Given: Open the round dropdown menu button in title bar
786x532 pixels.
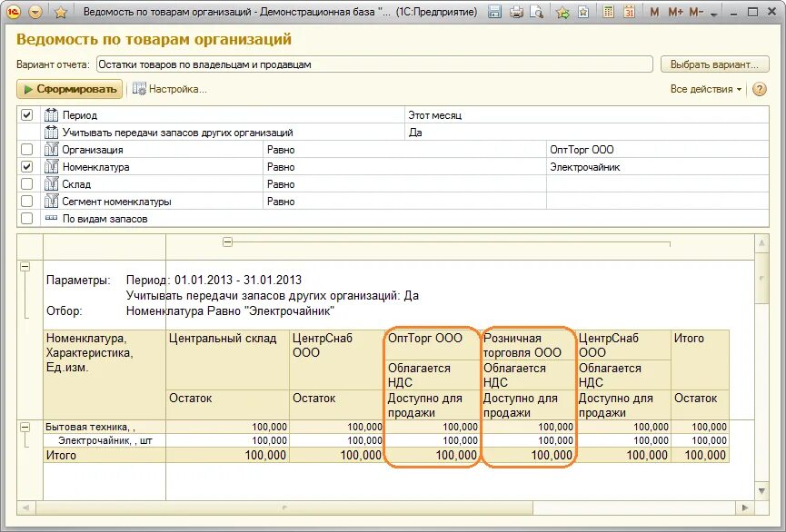Looking at the screenshot, I should coord(35,12).
